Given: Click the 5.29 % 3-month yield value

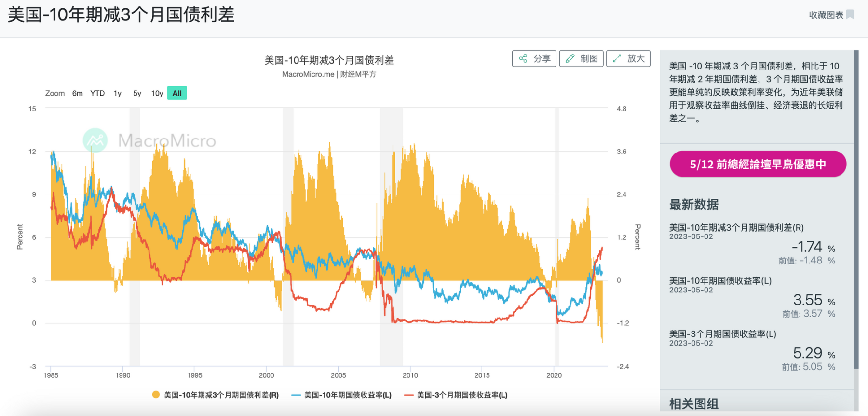Looking at the screenshot, I should pos(814,353).
